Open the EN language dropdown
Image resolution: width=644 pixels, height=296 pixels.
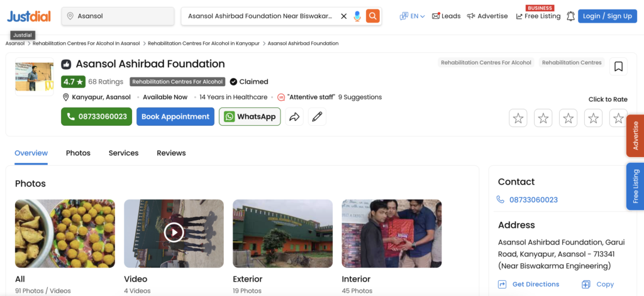click(x=413, y=16)
